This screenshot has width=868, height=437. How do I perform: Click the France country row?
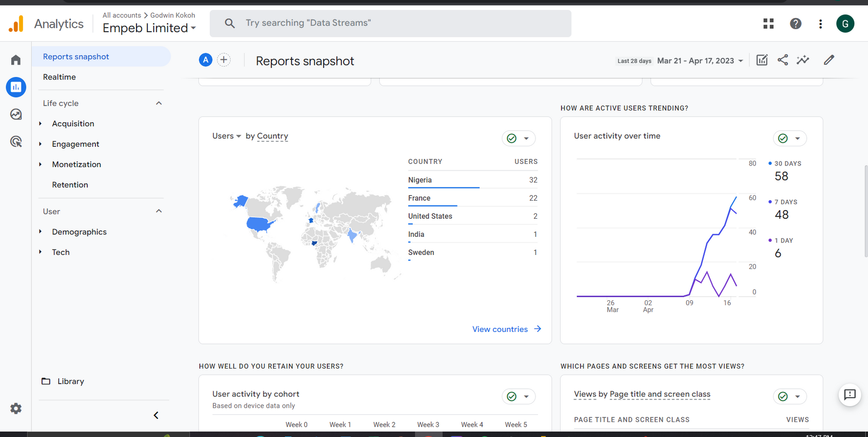tap(473, 198)
